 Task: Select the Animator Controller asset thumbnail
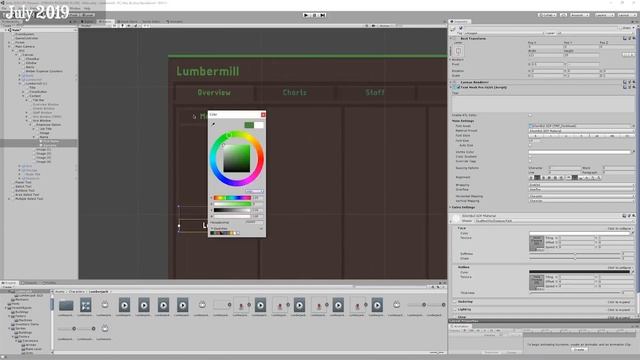pos(85,305)
